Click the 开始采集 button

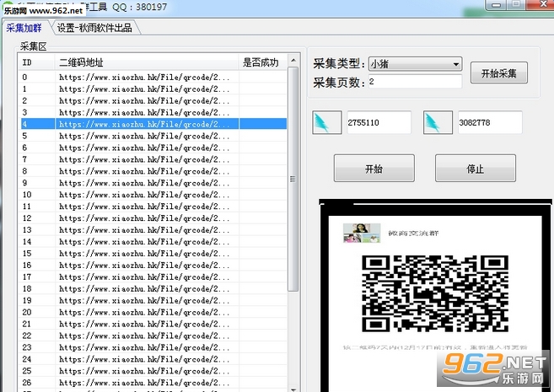point(499,73)
